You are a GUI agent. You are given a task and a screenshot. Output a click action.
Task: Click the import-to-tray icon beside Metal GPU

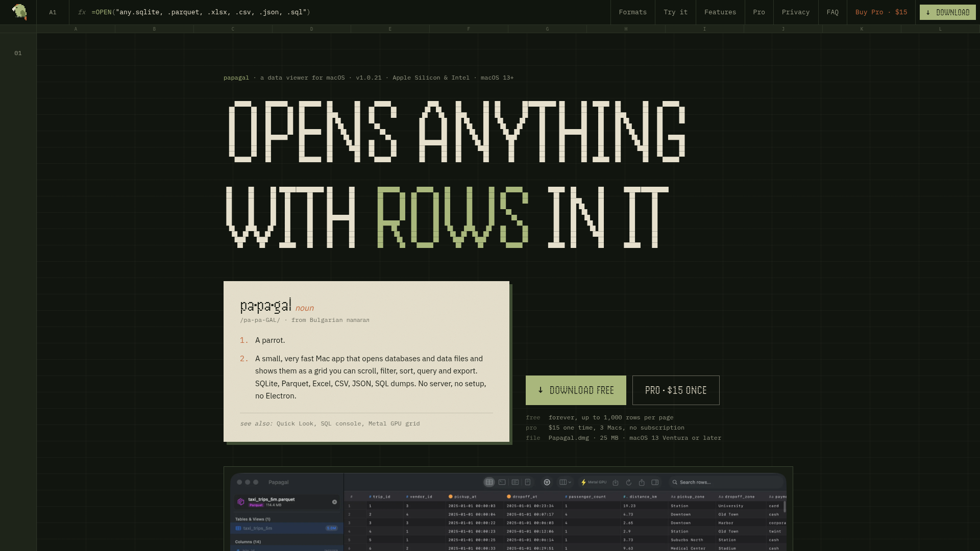[616, 482]
